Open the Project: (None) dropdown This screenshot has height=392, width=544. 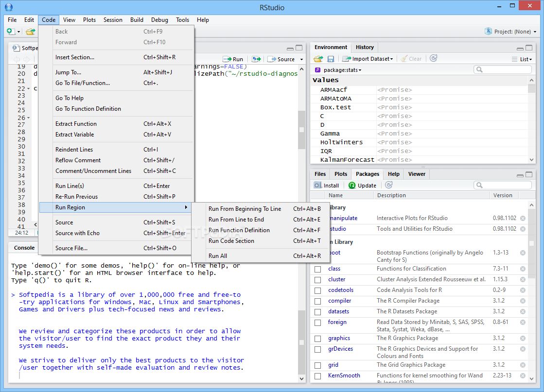510,32
